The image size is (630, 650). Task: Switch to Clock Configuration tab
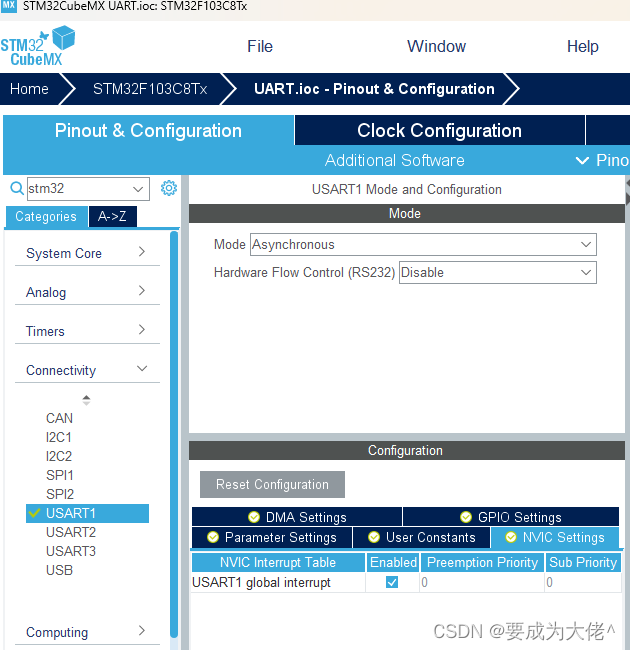439,130
